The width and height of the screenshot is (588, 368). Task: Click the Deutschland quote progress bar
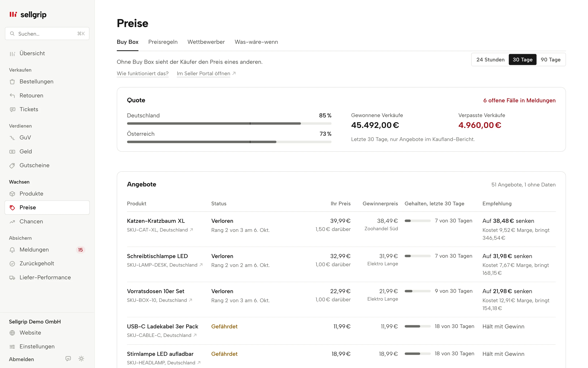click(229, 124)
